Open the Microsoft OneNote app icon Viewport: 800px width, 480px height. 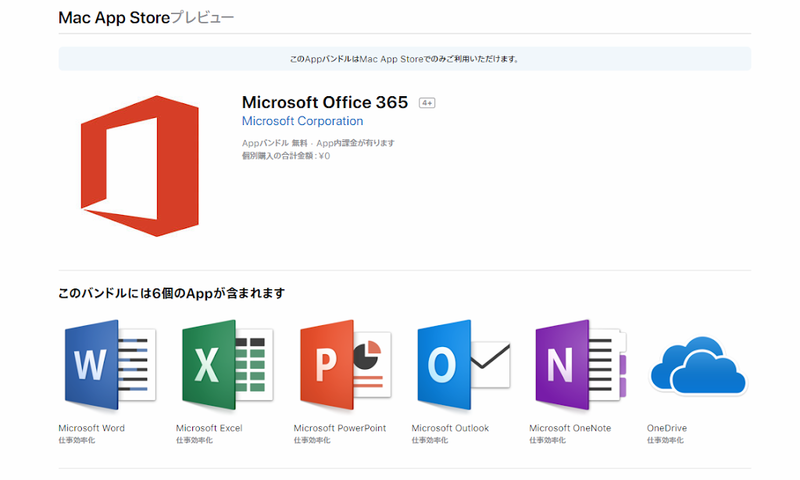point(581,365)
